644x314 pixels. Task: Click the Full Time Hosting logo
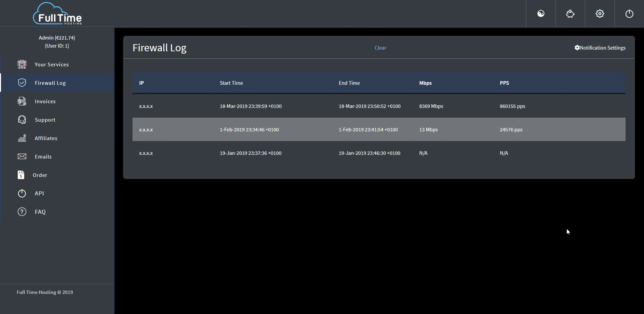pos(57,13)
